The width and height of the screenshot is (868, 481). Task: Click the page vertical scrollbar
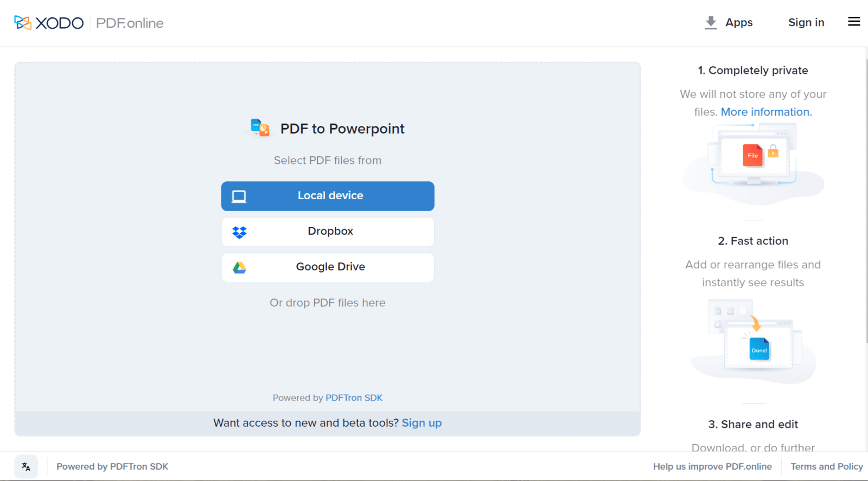866,201
